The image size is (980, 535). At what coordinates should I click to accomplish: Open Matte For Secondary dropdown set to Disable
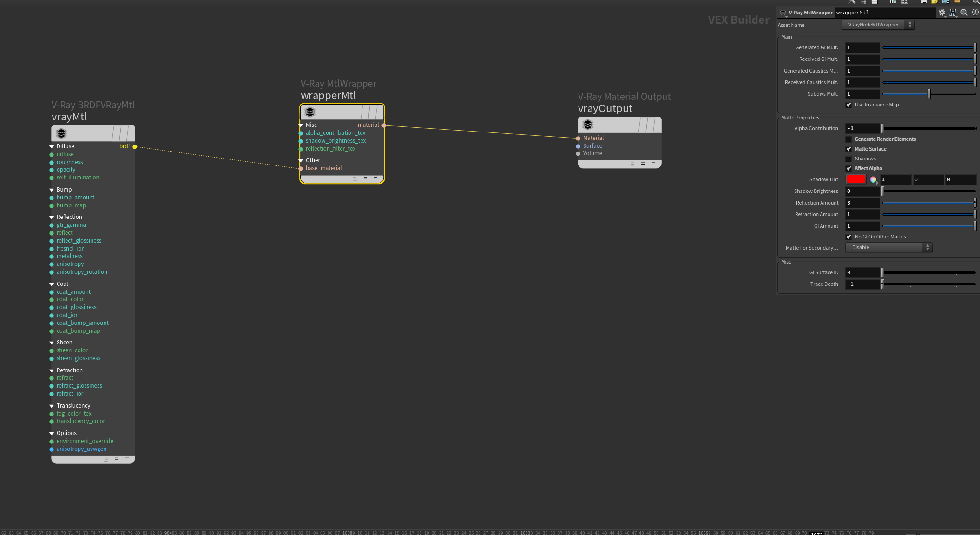888,248
